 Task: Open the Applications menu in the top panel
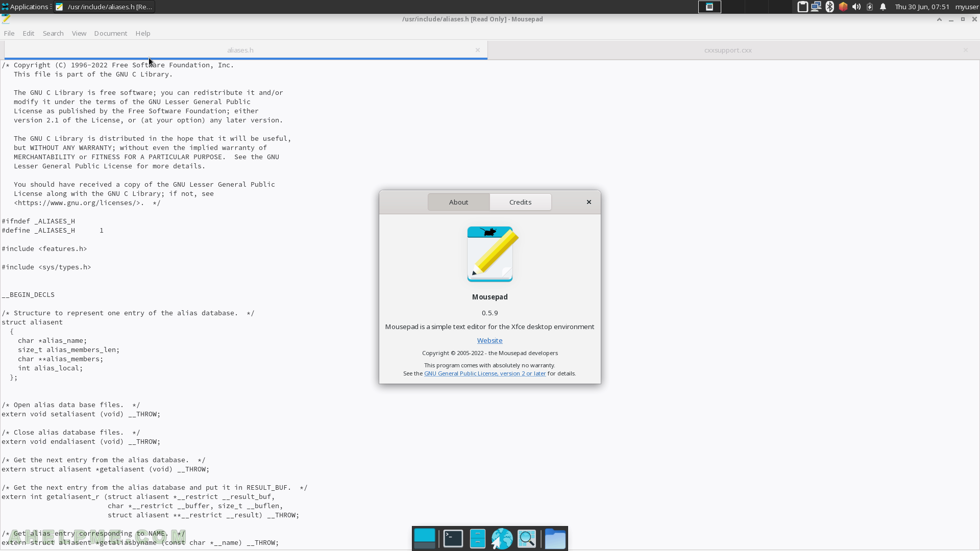coord(24,7)
